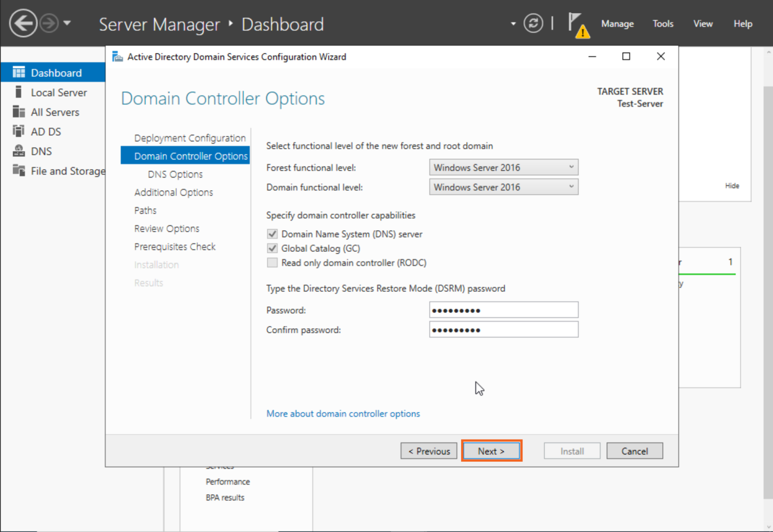The image size is (773, 532).
Task: Uncheck Domain Name System (DNS) server
Action: [x=272, y=233]
